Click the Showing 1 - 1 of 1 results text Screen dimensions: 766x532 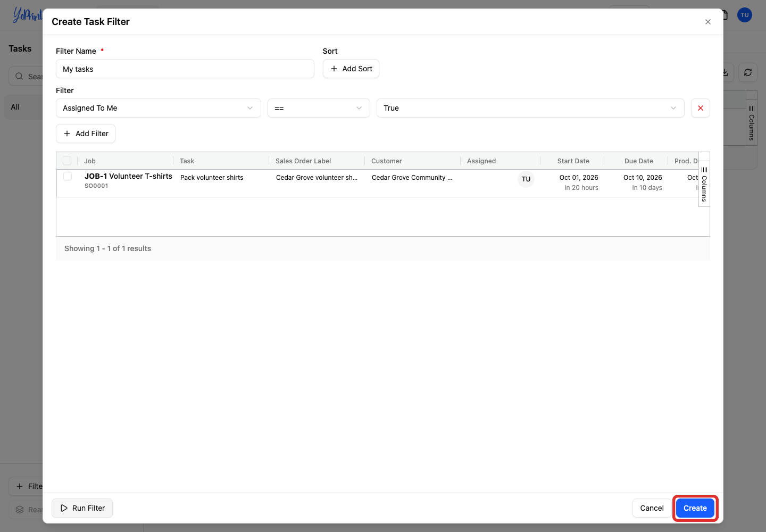[108, 248]
